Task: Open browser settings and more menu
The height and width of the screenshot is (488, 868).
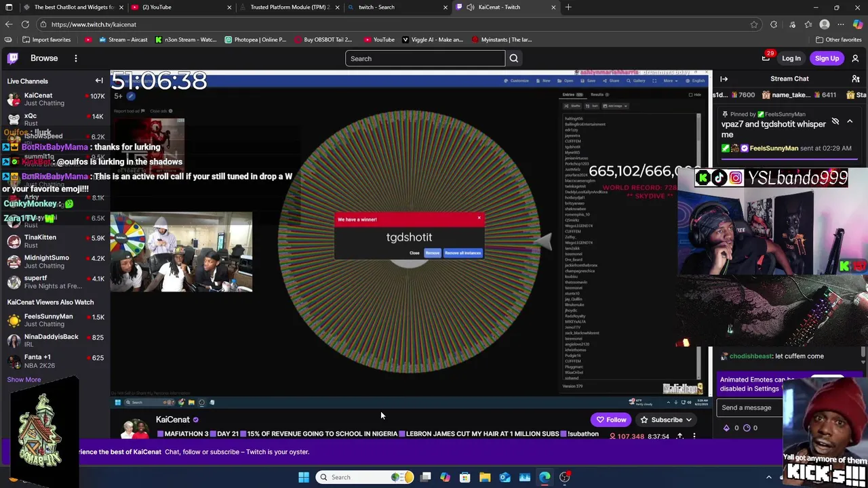Action: point(841,24)
